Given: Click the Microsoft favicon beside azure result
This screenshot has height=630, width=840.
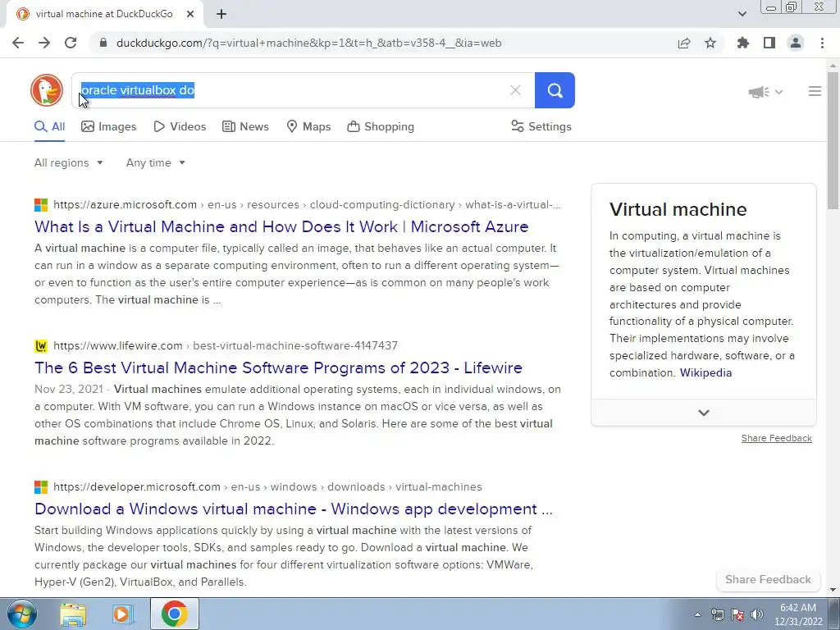Looking at the screenshot, I should click(41, 205).
